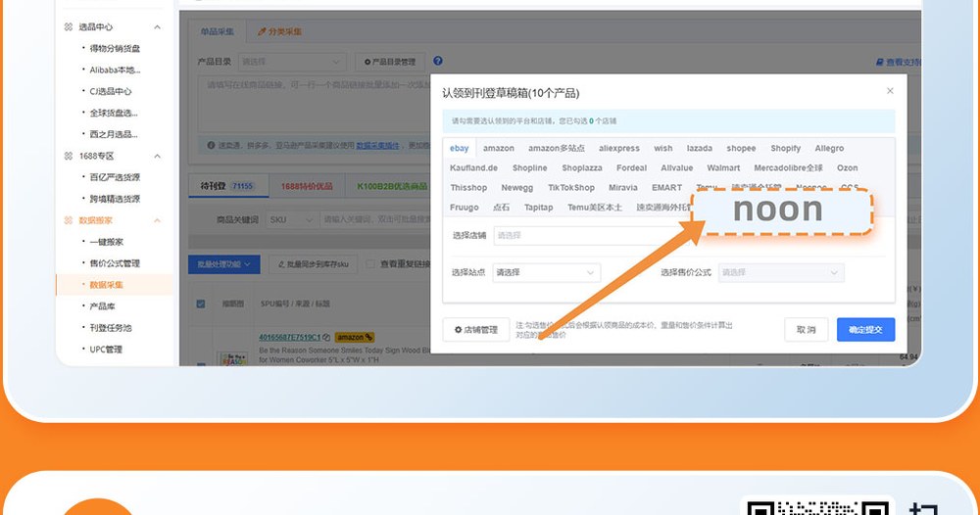Collapse the 1688专区 section chevron

pos(158,156)
